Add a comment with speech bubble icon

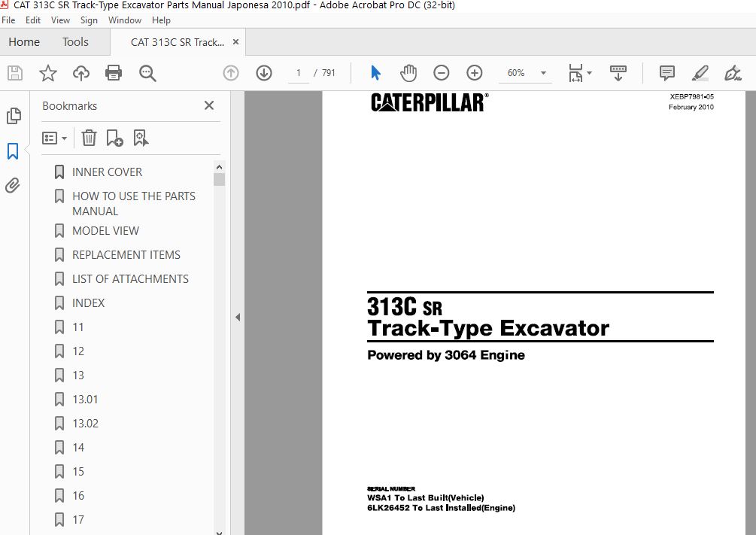(x=666, y=73)
